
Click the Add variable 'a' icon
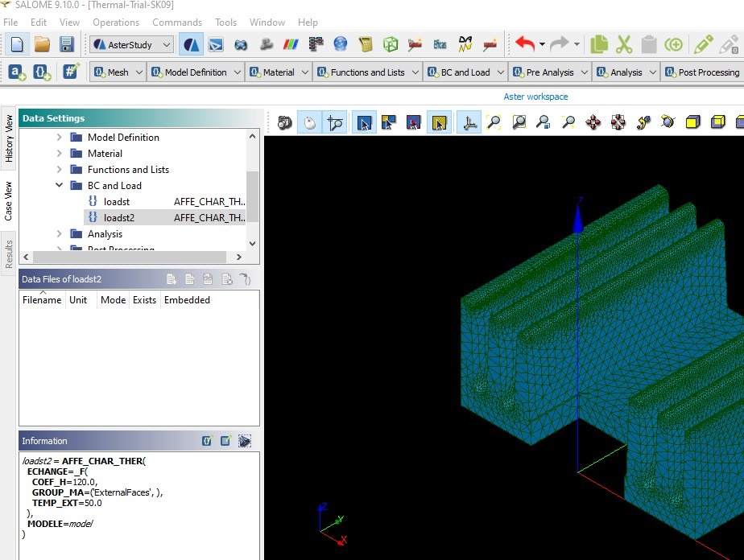coord(17,72)
